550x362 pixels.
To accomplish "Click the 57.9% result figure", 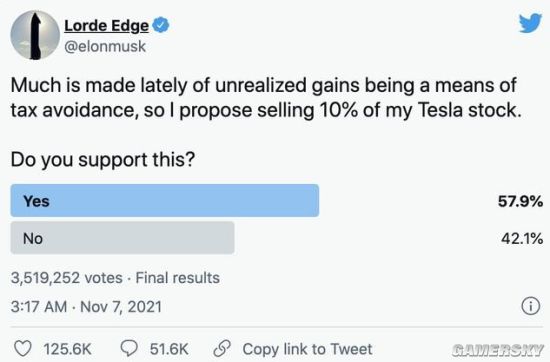I will click(520, 201).
